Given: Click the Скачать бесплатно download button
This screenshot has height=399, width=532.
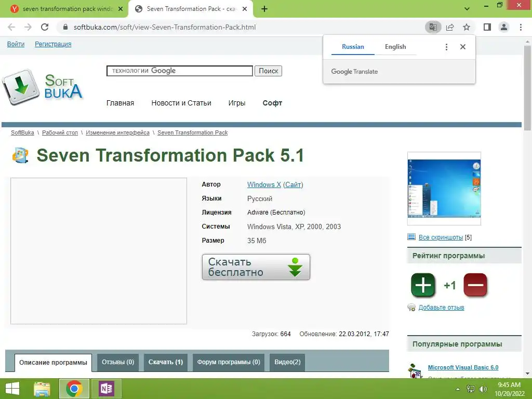Looking at the screenshot, I should (x=256, y=267).
